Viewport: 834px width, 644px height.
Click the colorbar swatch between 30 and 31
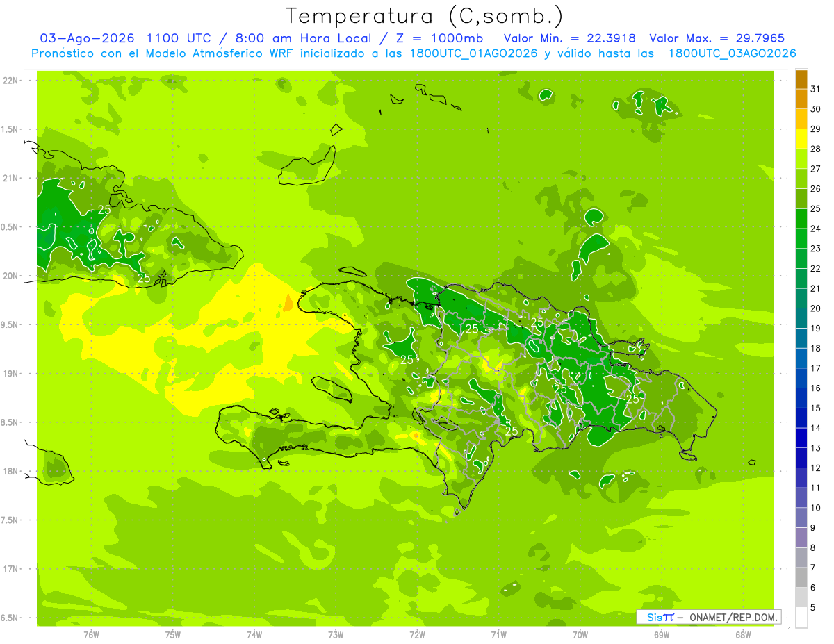tap(801, 99)
